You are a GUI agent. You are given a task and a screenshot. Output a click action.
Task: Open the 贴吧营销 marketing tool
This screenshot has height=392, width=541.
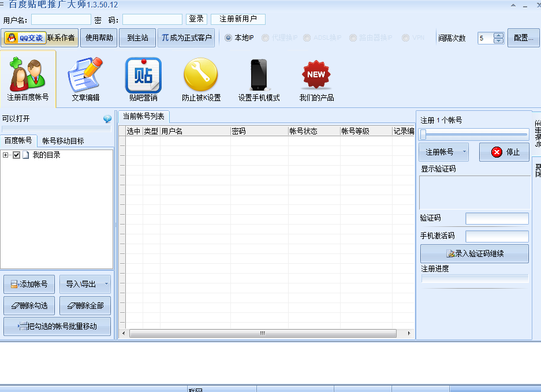[x=143, y=77]
